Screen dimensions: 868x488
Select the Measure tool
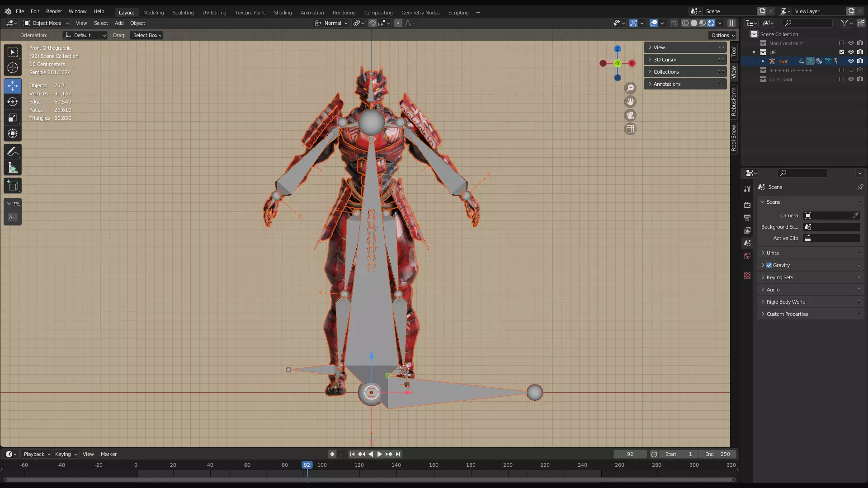(13, 168)
